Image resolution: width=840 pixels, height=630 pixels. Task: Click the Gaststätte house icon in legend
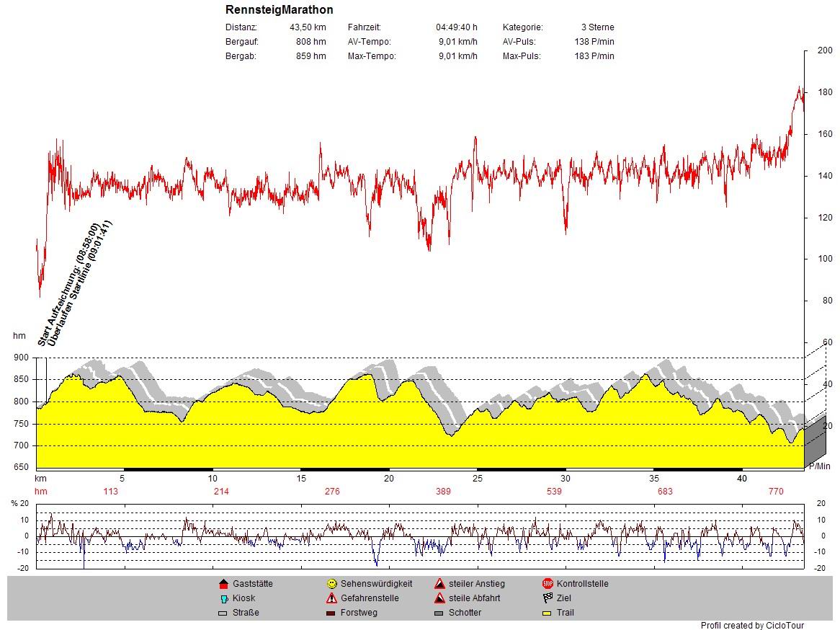pos(223,584)
